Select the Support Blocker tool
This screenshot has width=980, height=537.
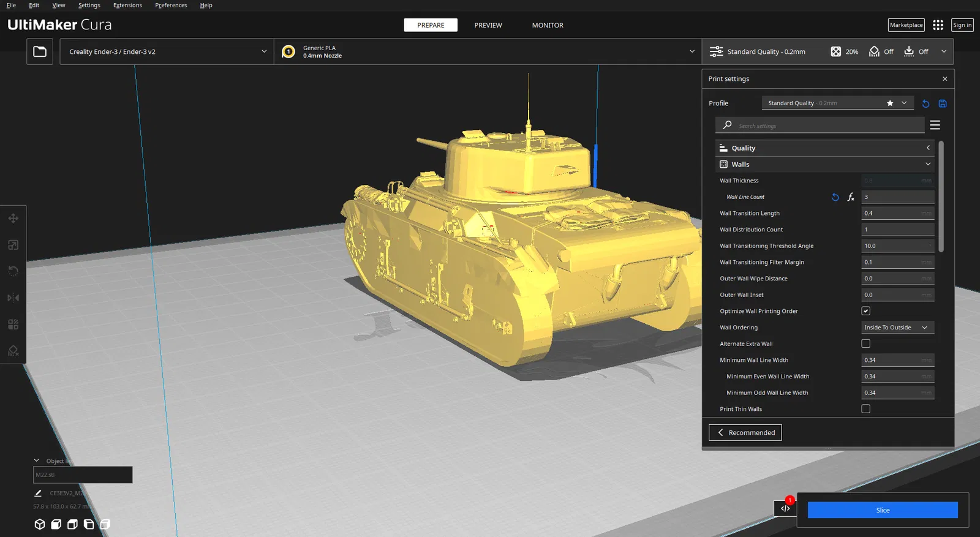tap(13, 350)
